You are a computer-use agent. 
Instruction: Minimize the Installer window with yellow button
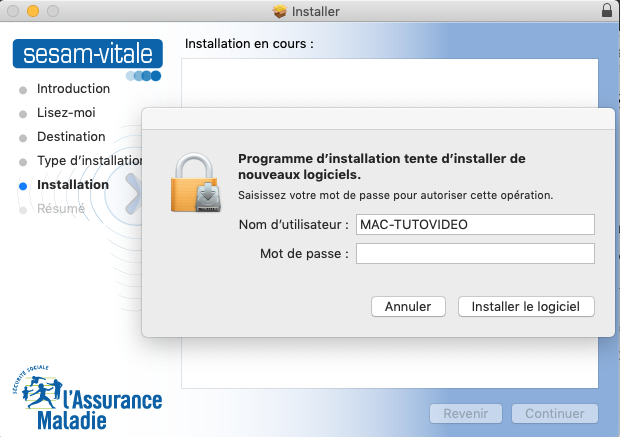coord(33,11)
